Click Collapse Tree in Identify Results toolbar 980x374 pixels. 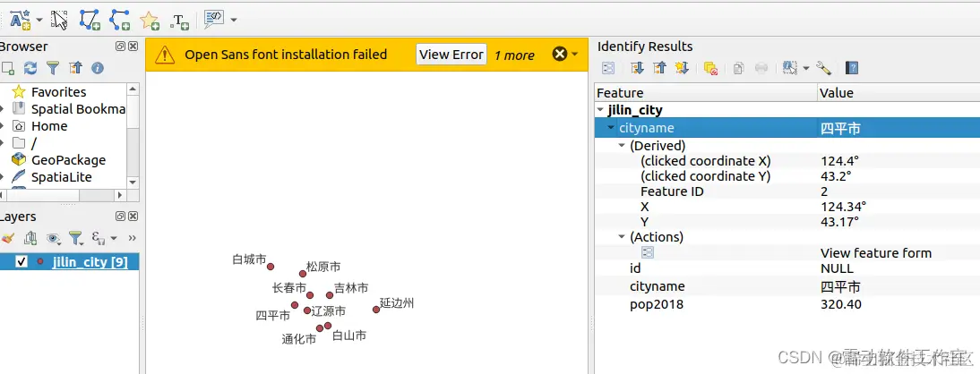(x=659, y=68)
